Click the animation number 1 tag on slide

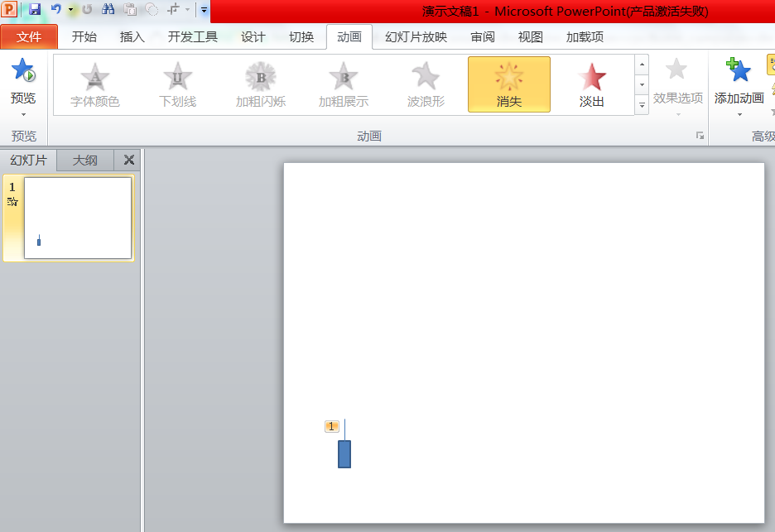(x=331, y=426)
